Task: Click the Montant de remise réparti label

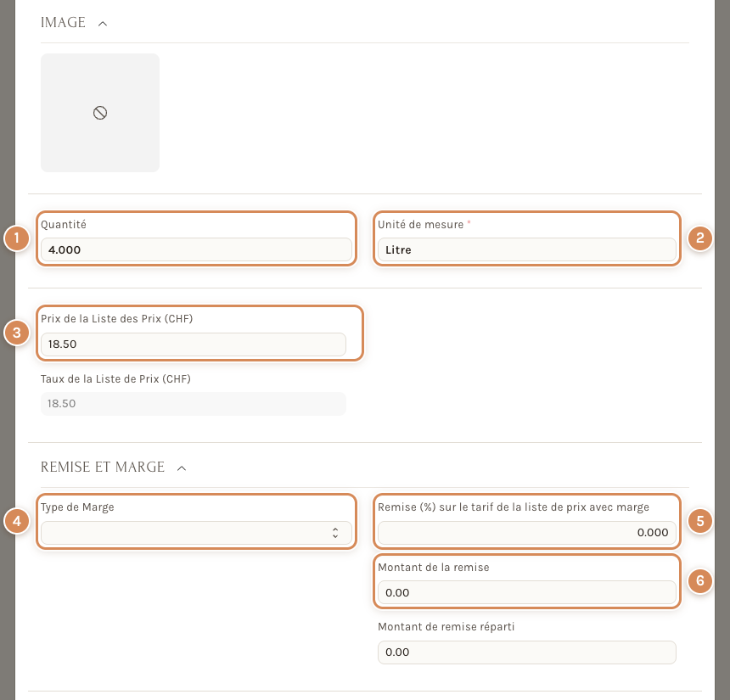Action: tap(446, 627)
